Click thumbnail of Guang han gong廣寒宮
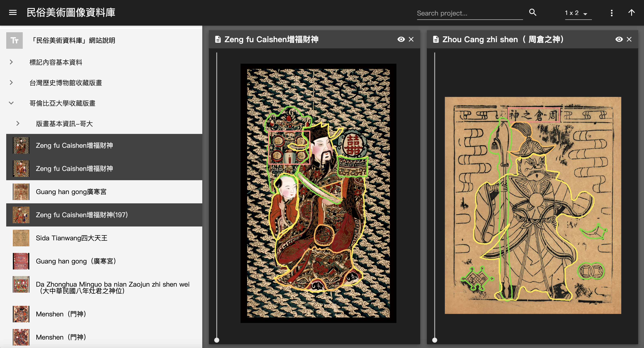Screen dimensions: 644x348 tap(21, 192)
